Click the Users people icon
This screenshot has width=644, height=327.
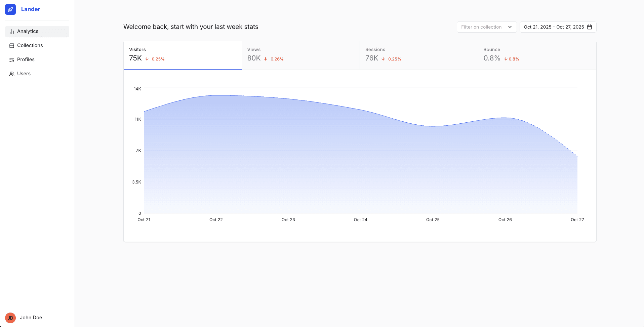12,74
